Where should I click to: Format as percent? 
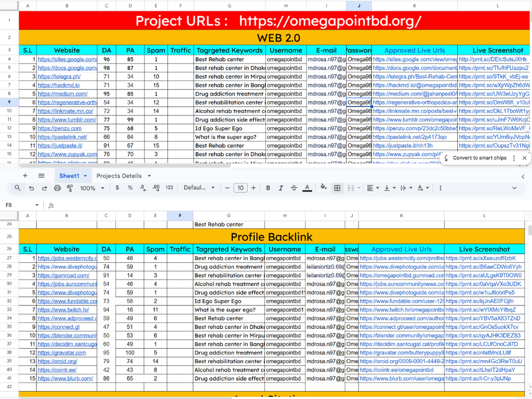130,188
